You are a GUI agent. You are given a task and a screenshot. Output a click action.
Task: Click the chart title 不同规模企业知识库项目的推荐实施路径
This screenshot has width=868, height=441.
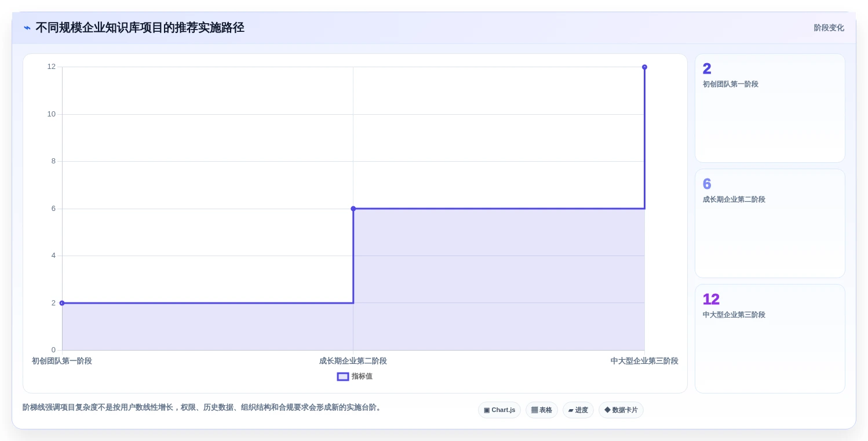(140, 28)
